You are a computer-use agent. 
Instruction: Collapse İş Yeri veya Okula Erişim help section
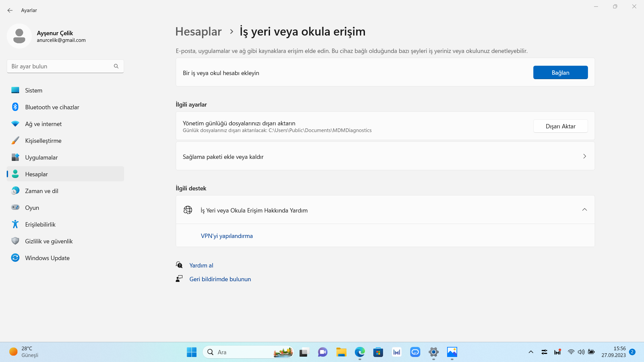(584, 210)
